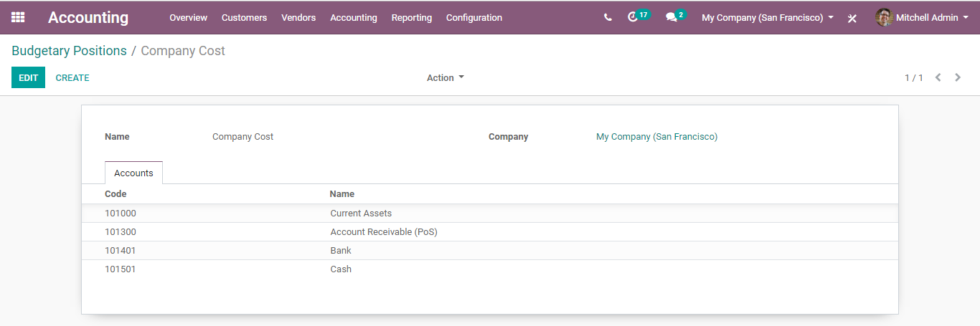Click the CREATE button
The image size is (980, 326).
[72, 77]
